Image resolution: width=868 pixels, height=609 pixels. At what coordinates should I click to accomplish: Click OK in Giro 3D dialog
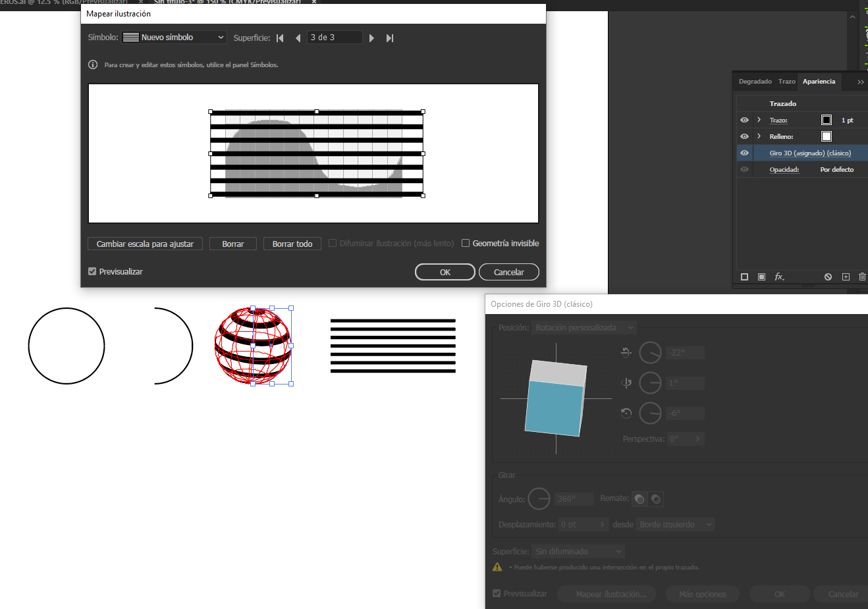[780, 594]
